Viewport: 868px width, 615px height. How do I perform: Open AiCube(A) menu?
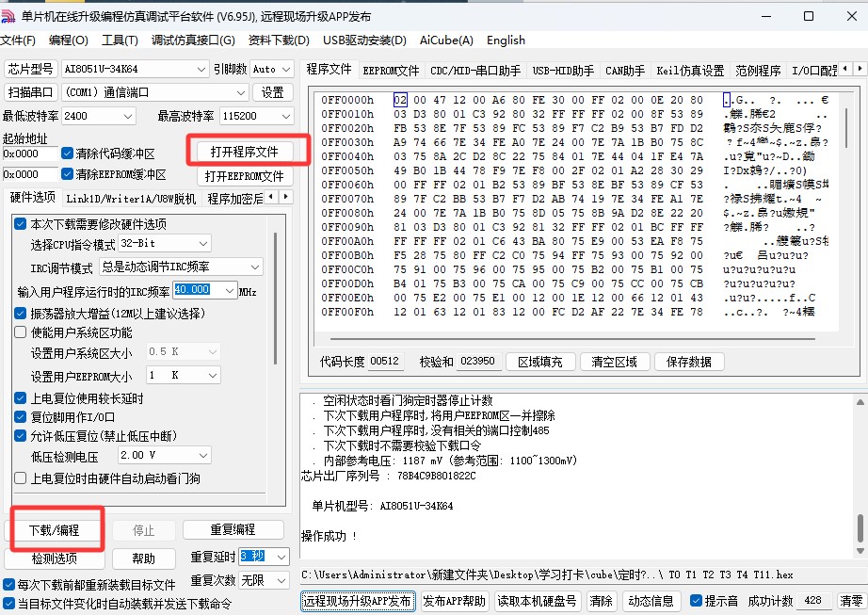coord(446,40)
